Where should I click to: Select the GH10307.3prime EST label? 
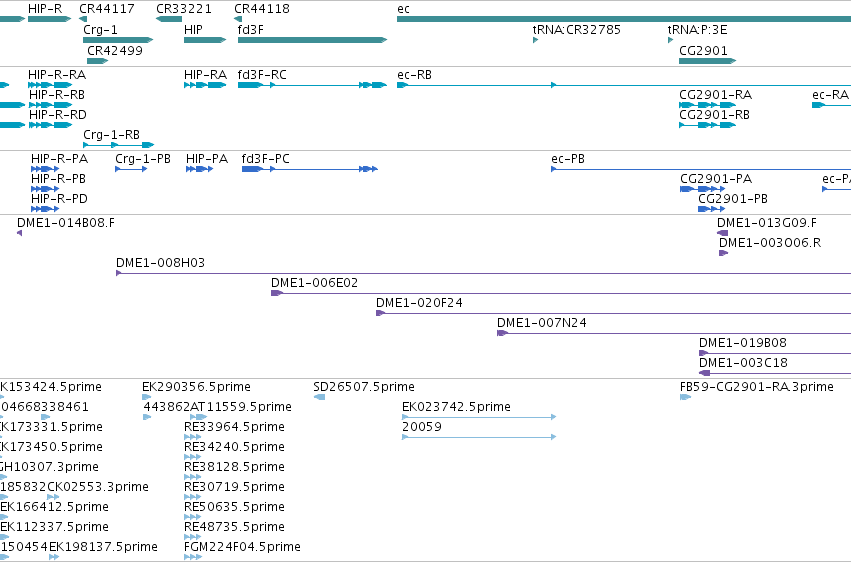click(49, 467)
